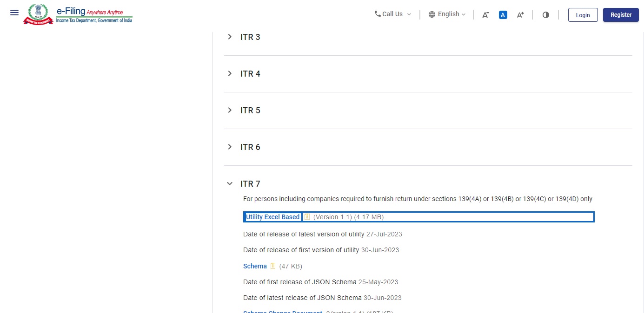Click the Login button
Image resolution: width=644 pixels, height=313 pixels.
pos(583,15)
